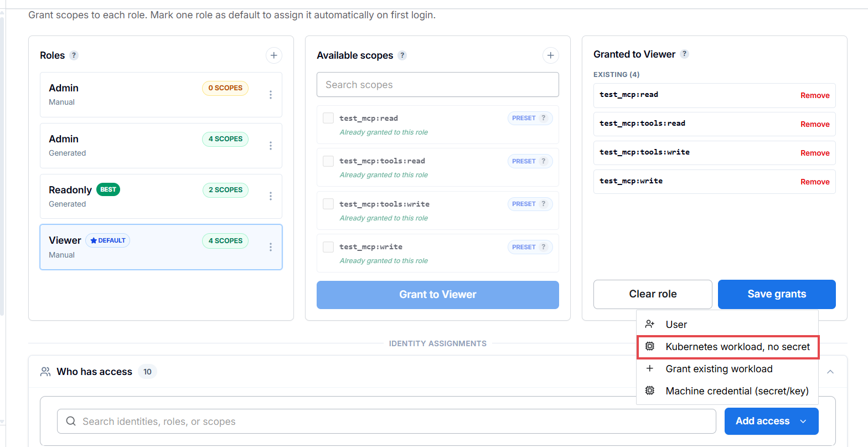Click help icon in test_mcp:tools:read PRESET badge
868x447 pixels.
544,161
